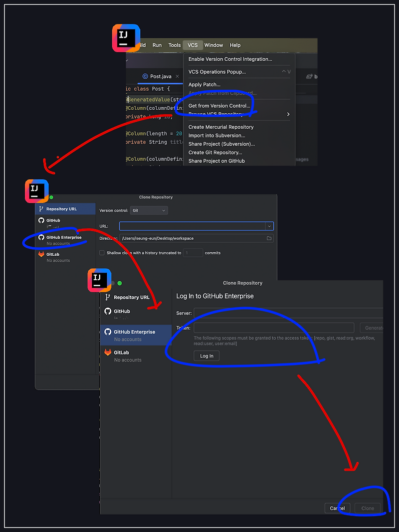This screenshot has width=399, height=532.
Task: Click the IntelliJ IDEA app icon at top
Action: pyautogui.click(x=126, y=37)
